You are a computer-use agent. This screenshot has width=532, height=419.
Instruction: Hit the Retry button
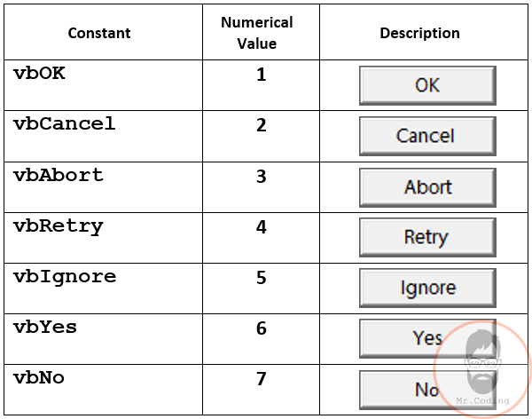point(427,237)
